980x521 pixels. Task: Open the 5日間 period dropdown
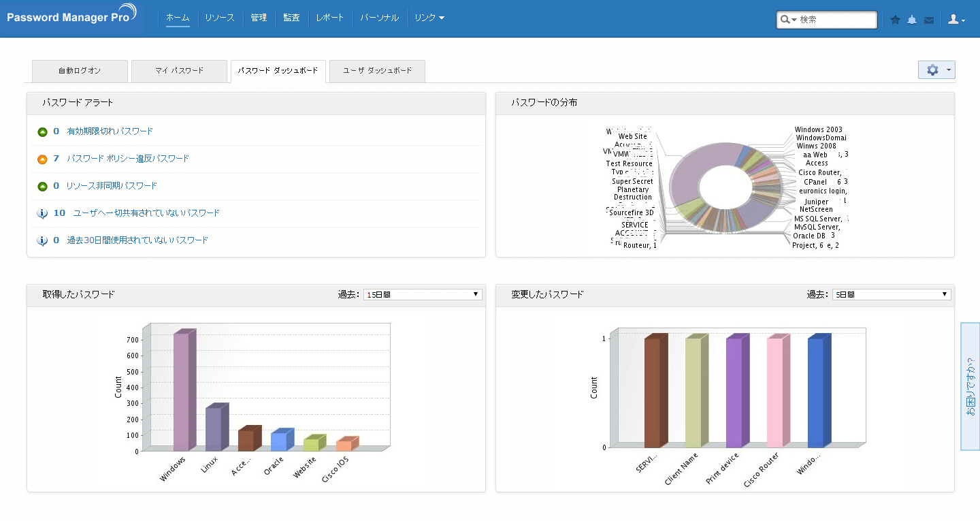(892, 294)
